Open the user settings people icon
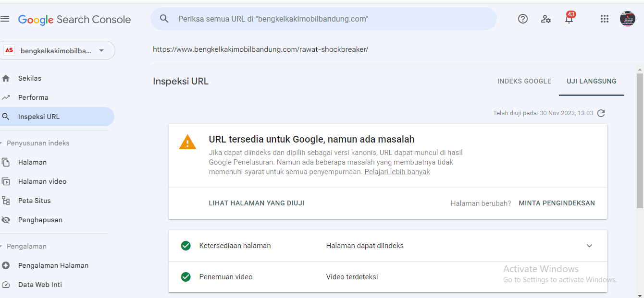The image size is (644, 298). click(x=546, y=19)
